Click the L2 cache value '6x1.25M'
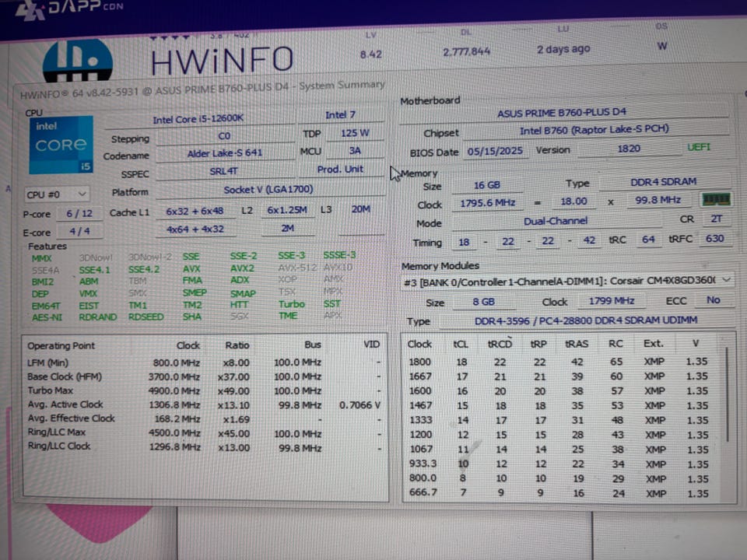 tap(287, 210)
